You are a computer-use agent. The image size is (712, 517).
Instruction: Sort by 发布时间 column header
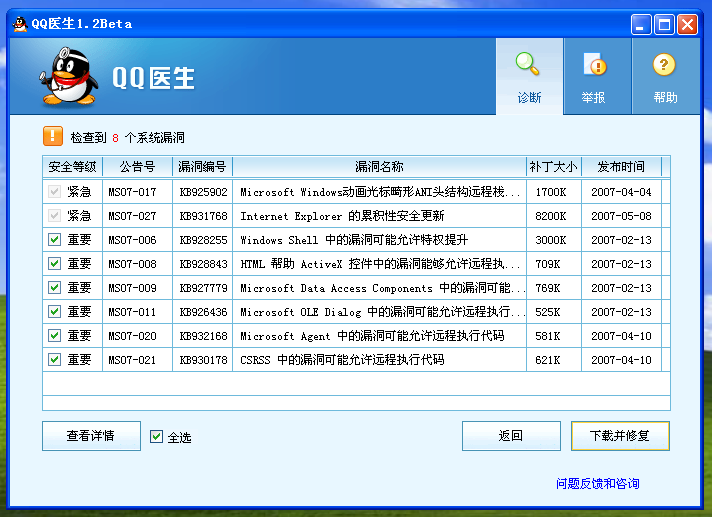[x=621, y=167]
